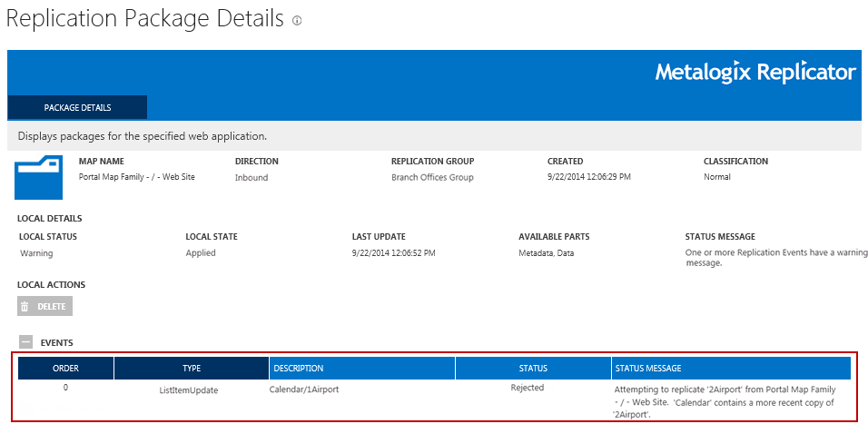Click the Branch Offices Group value
Screen dimensions: 868x424
click(432, 178)
